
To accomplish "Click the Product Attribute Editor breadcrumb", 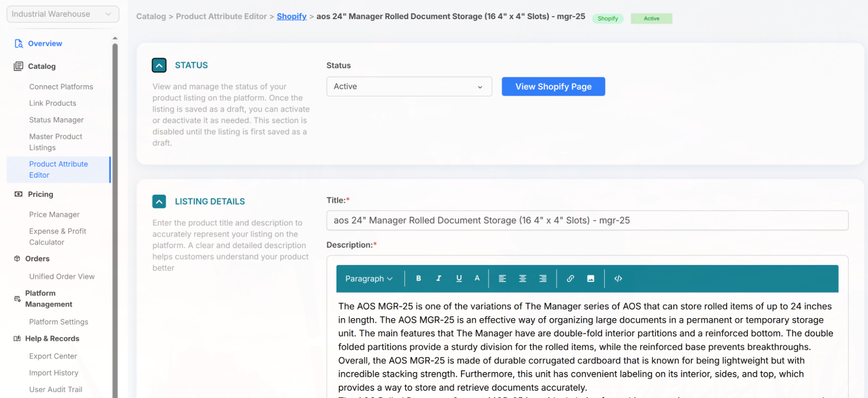I will pos(221,17).
